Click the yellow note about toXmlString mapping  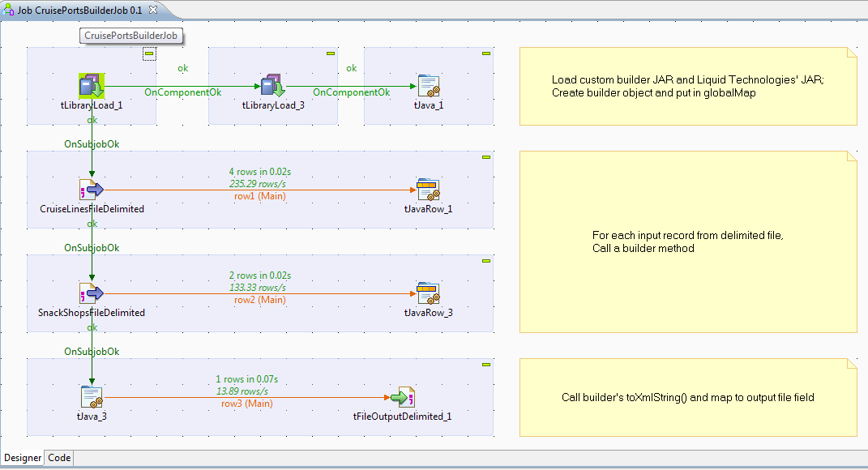click(687, 397)
